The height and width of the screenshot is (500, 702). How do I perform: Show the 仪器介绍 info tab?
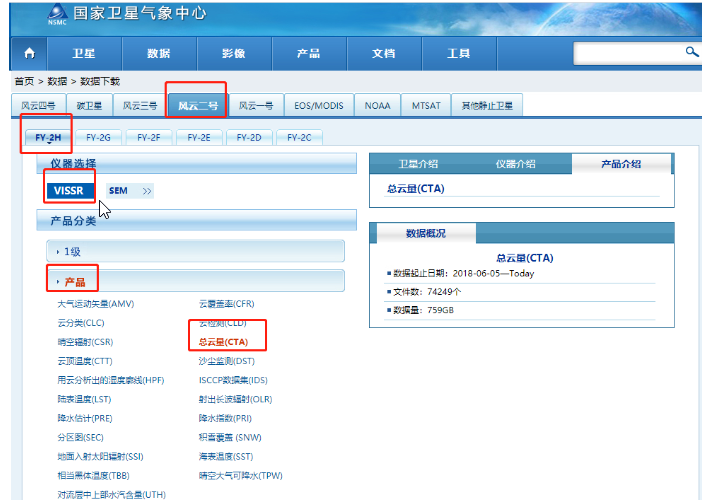[x=516, y=163]
